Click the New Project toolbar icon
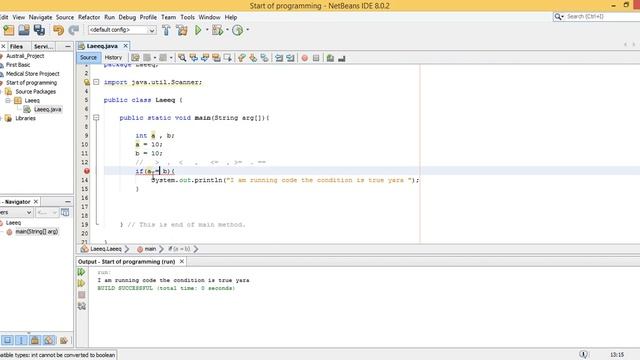This screenshot has width=640, height=360. [x=9, y=30]
